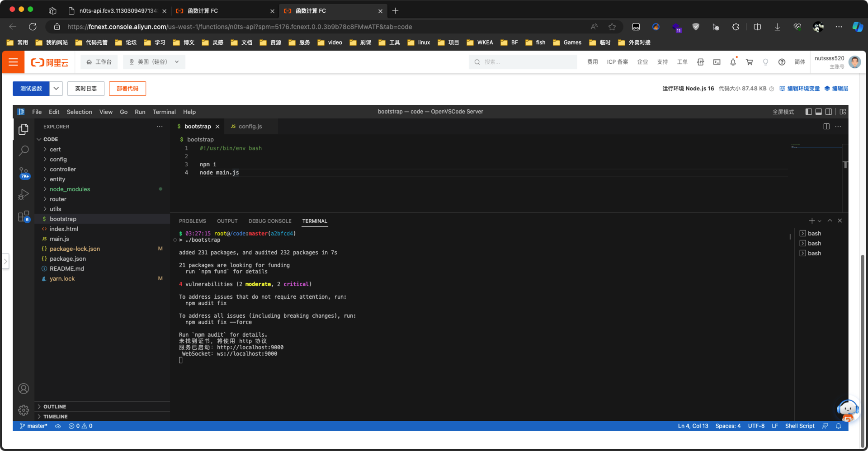Click master branch in status bar
868x451 pixels.
tap(34, 426)
